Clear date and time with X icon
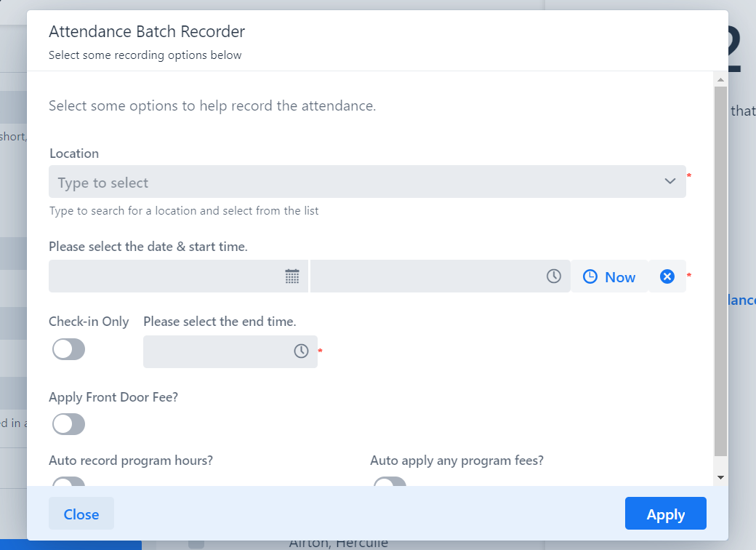The image size is (756, 550). 667,276
